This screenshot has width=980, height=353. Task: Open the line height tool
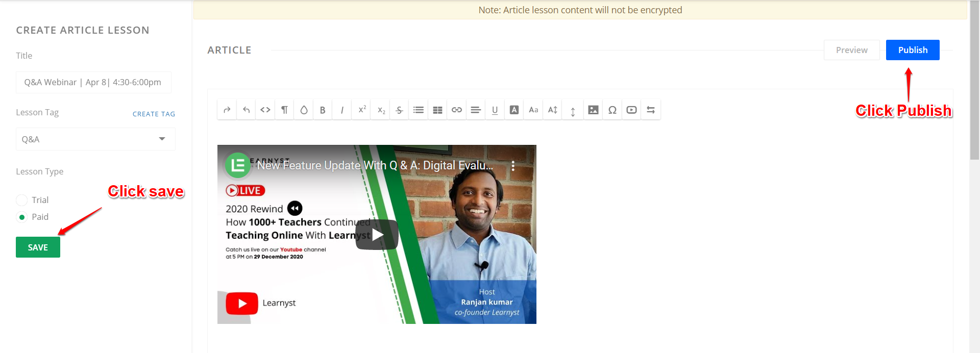(x=573, y=111)
